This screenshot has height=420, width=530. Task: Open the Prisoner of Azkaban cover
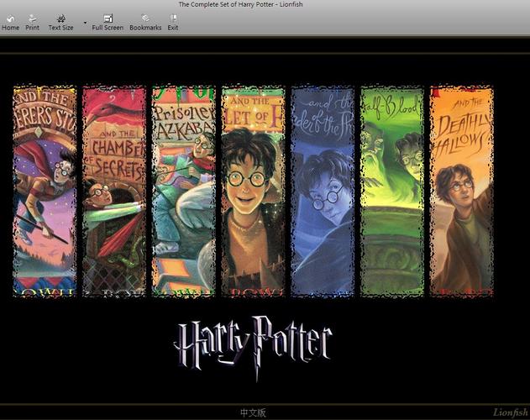[x=183, y=192]
